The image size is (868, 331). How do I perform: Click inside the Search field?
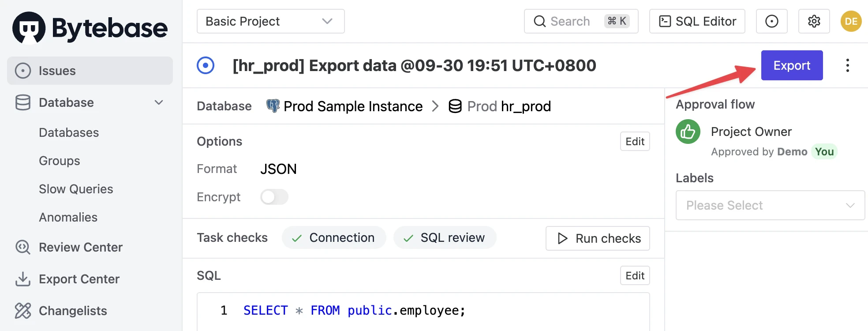(573, 21)
